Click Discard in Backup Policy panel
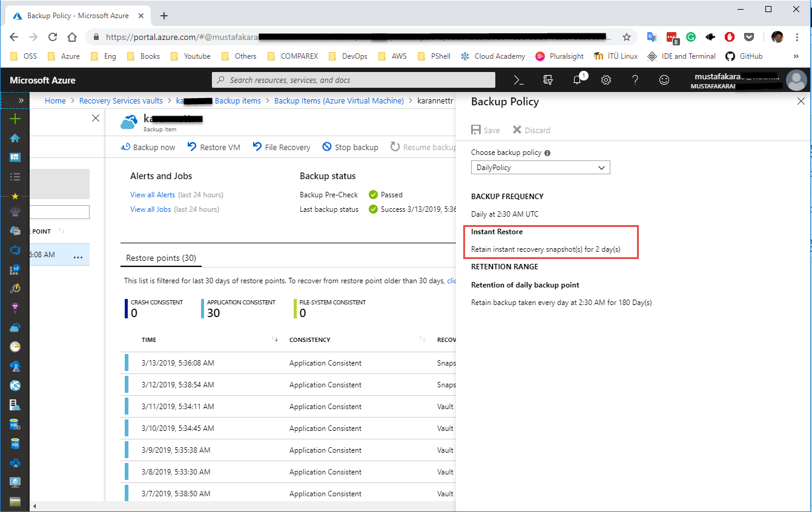 [531, 130]
